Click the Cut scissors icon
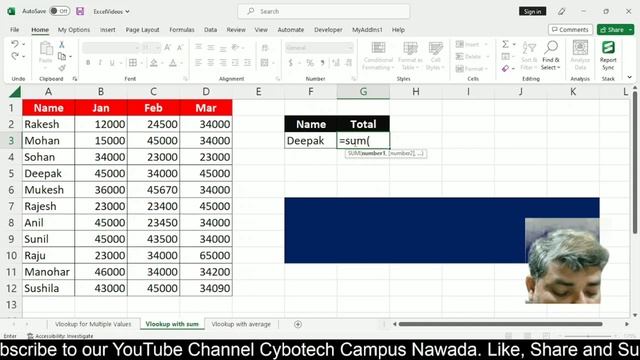This screenshot has height=360, width=640. click(62, 44)
